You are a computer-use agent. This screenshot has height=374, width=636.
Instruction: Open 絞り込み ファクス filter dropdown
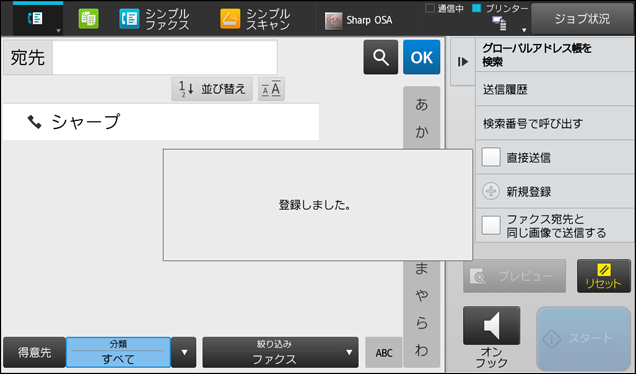280,353
